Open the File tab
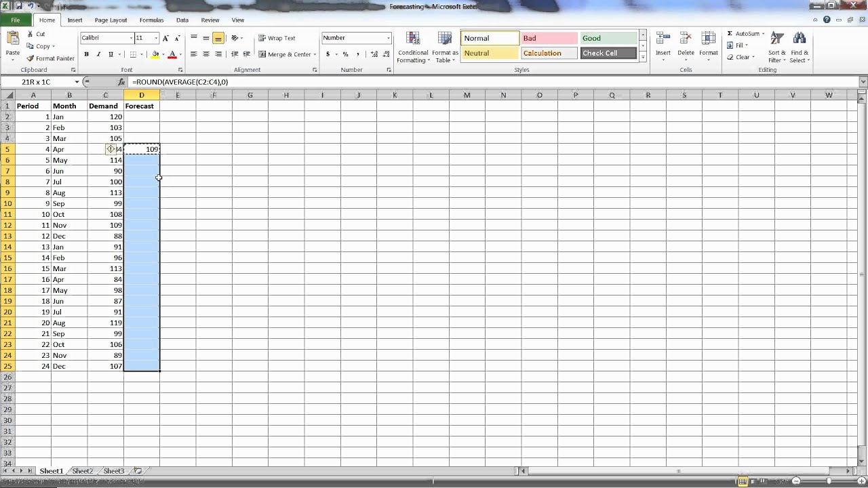The height and width of the screenshot is (488, 868). pyautogui.click(x=16, y=20)
